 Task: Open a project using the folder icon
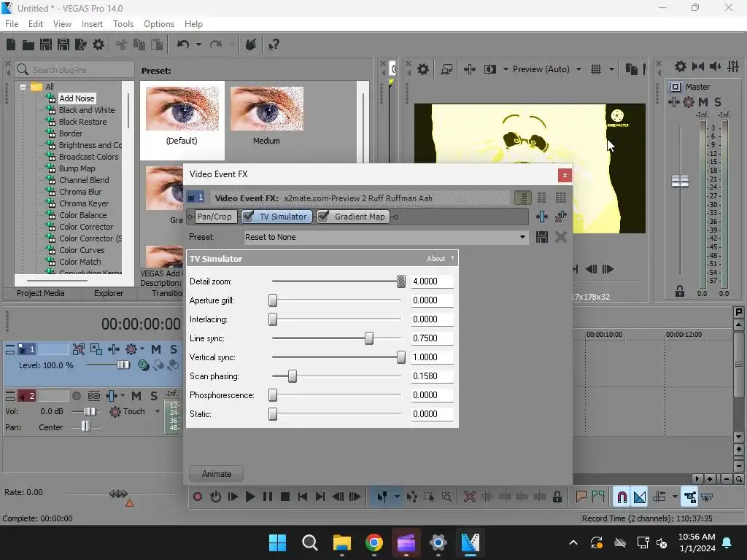point(28,44)
